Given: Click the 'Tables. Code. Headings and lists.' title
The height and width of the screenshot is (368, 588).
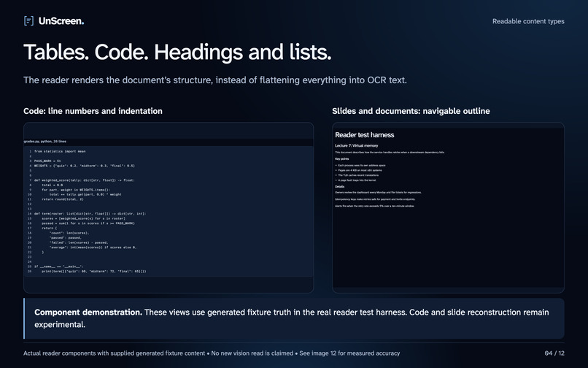Looking at the screenshot, I should coord(177,52).
